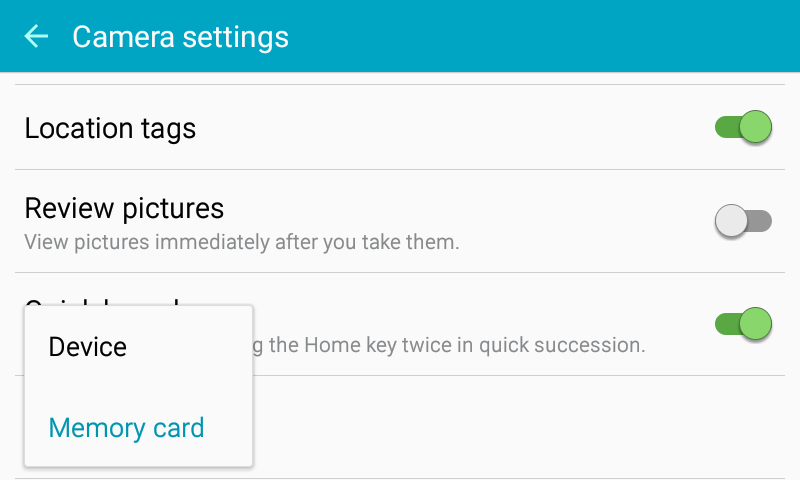Screen dimensions: 800x480
Task: Click the 'View pictures immediately' description text
Action: [x=241, y=242]
